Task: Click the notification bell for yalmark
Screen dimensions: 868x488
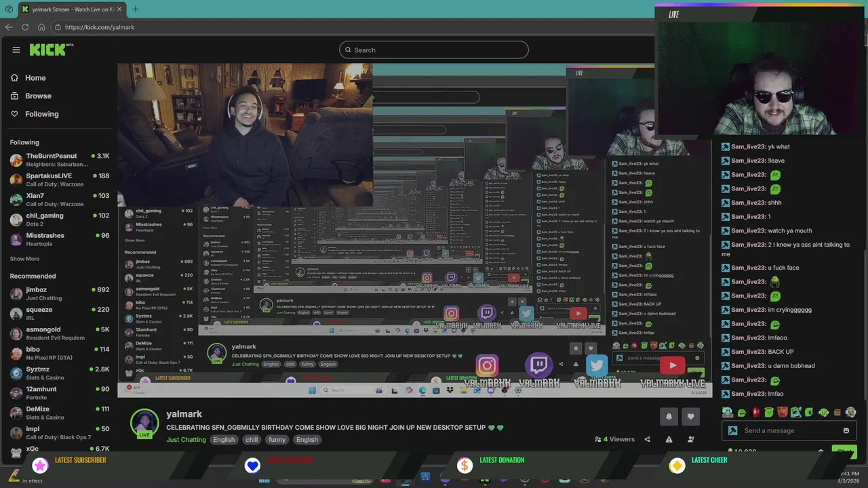Action: point(669,416)
